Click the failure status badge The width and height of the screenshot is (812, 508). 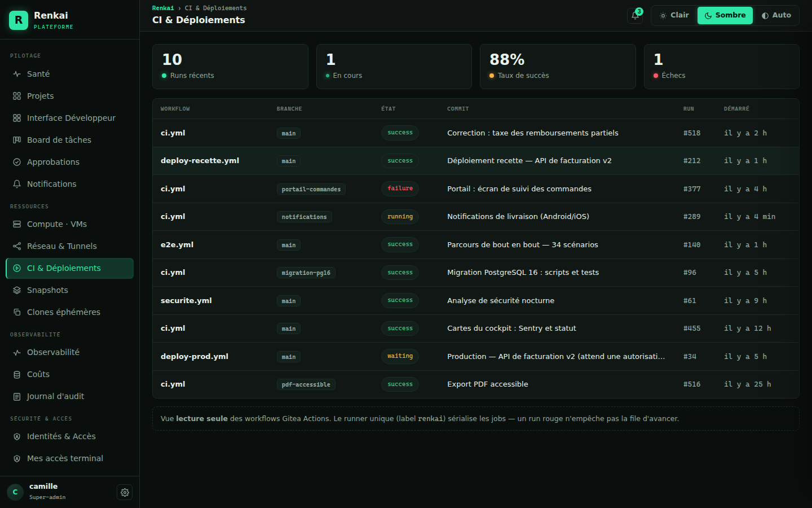[x=400, y=189]
